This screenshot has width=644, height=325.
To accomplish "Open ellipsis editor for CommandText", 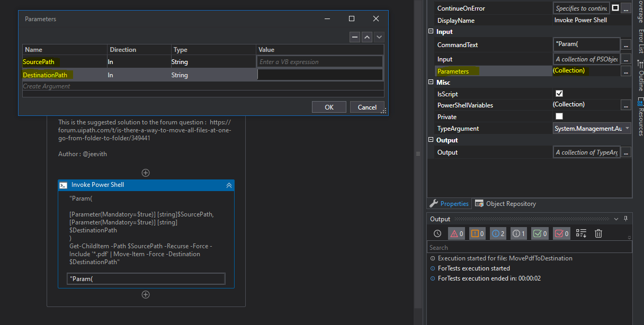I will (x=626, y=45).
